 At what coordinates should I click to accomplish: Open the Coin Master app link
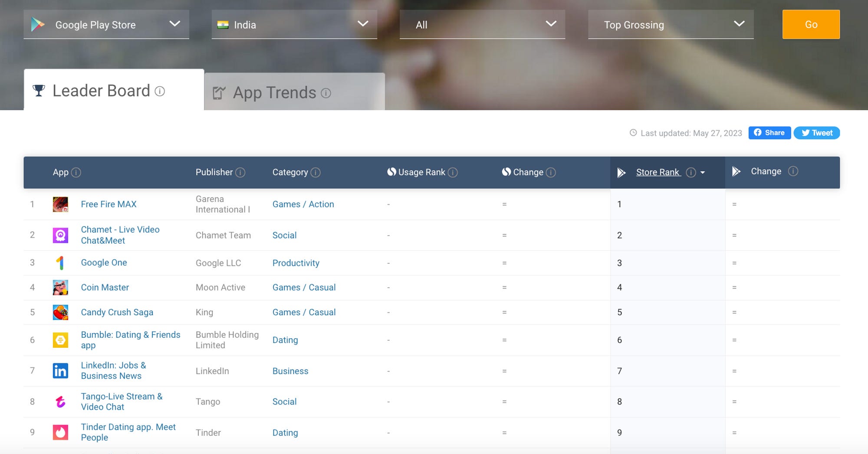tap(105, 287)
